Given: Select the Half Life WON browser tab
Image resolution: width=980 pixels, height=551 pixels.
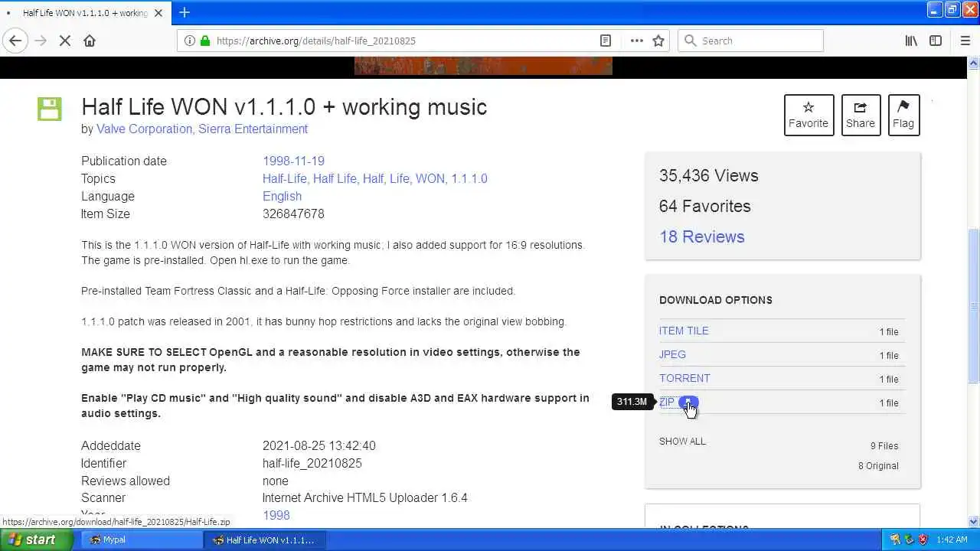Looking at the screenshot, I should pos(84,13).
